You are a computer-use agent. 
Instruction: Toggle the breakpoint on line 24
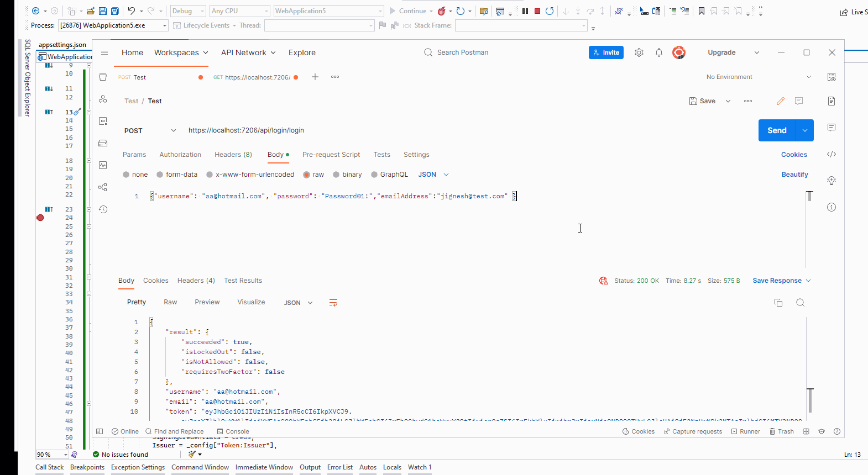click(x=40, y=218)
